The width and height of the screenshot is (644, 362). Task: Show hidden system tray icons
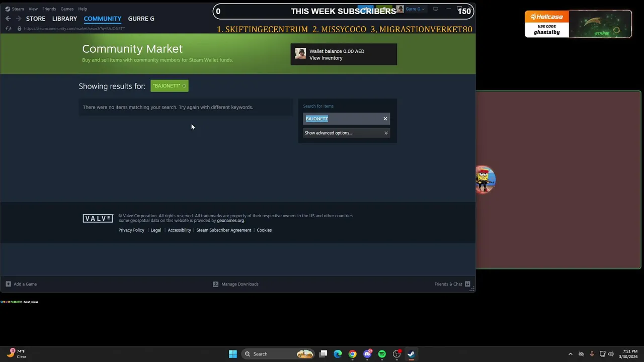pyautogui.click(x=570, y=354)
